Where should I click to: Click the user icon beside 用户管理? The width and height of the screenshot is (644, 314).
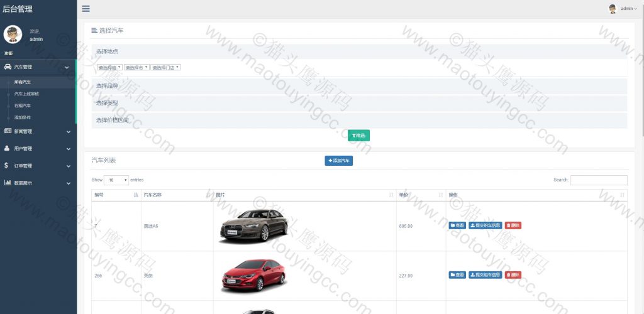pyautogui.click(x=6, y=148)
